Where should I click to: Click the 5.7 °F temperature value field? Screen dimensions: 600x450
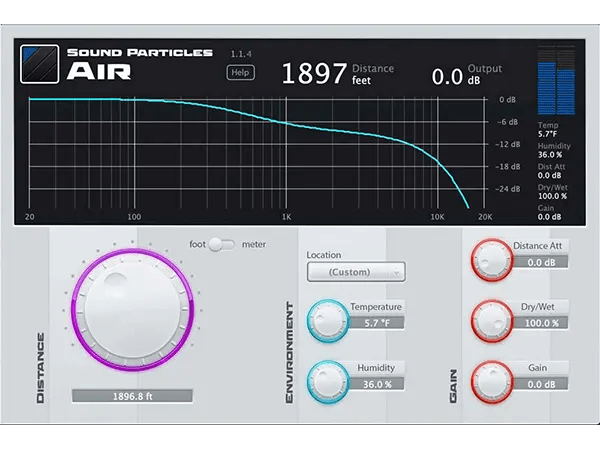coord(377,323)
